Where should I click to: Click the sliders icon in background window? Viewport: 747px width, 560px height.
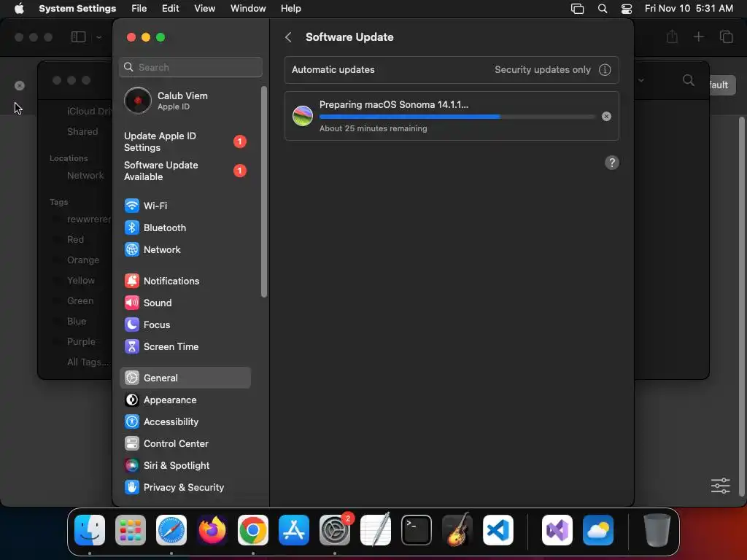click(720, 486)
